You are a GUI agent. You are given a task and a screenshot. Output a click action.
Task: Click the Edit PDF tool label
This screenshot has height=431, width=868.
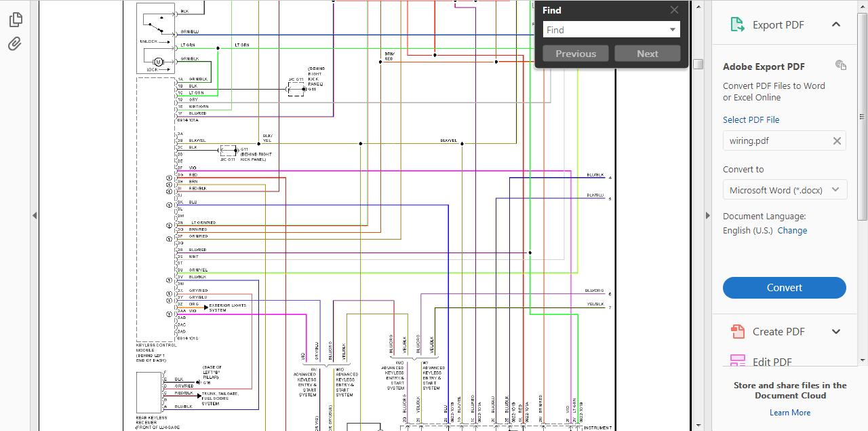pyautogui.click(x=772, y=362)
